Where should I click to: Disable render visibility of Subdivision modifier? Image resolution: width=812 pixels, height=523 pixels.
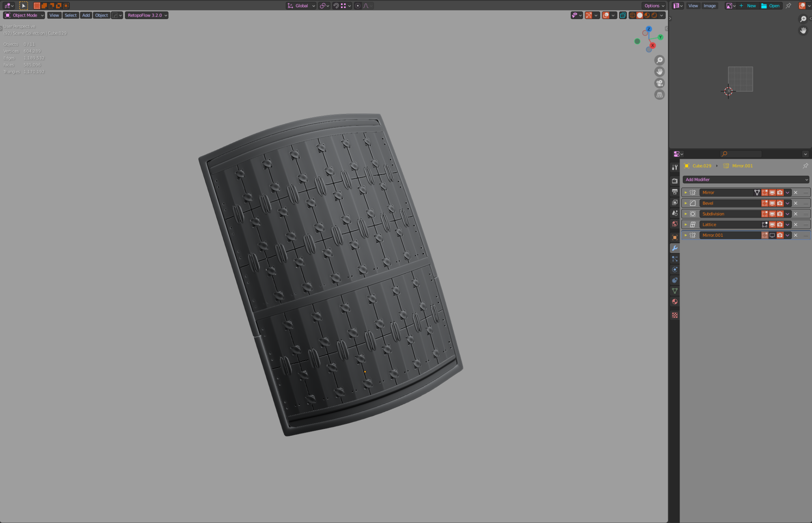click(x=780, y=214)
